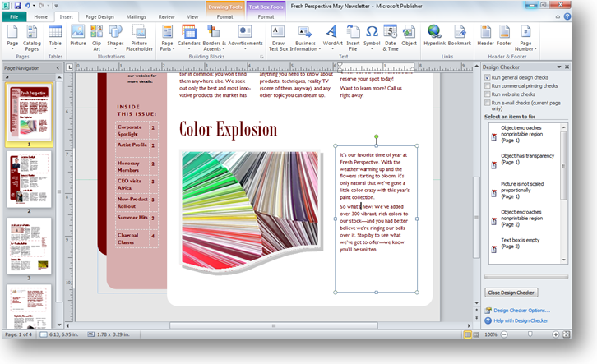Click Insert File button
Image resolution: width=597 pixels, height=364 pixels.
click(x=353, y=38)
